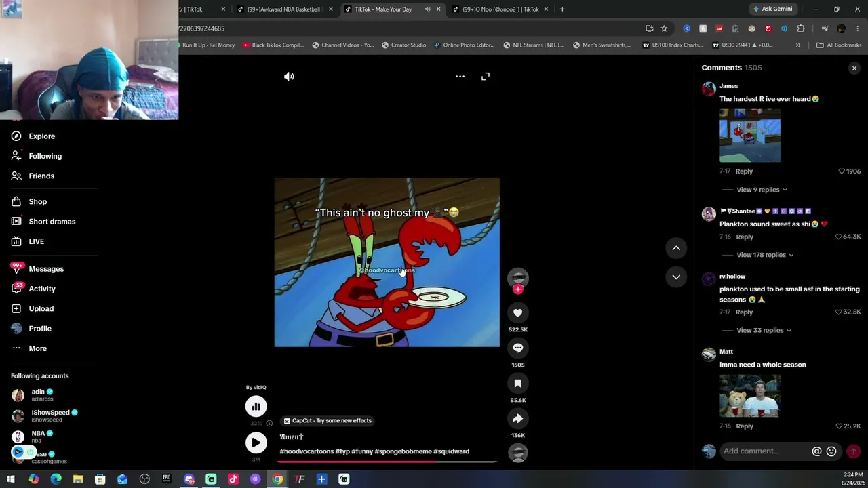Open the US100 Index Charts bookmark
Viewport: 868px width, 488px height.
(673, 45)
